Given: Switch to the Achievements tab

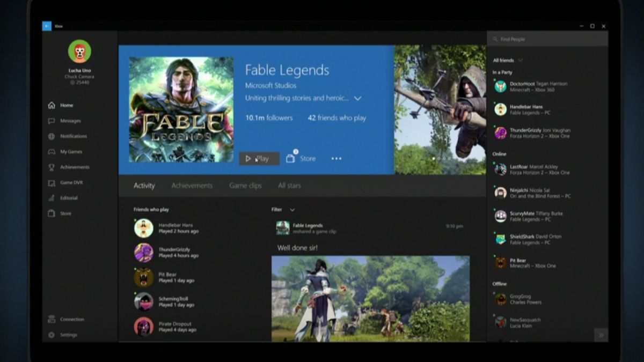Looking at the screenshot, I should (192, 186).
